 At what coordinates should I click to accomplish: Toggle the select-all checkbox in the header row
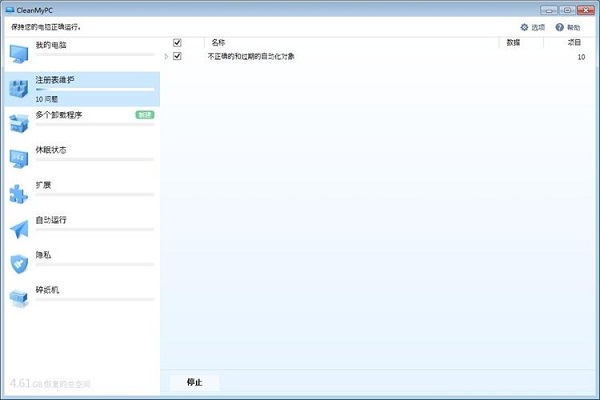(x=177, y=43)
